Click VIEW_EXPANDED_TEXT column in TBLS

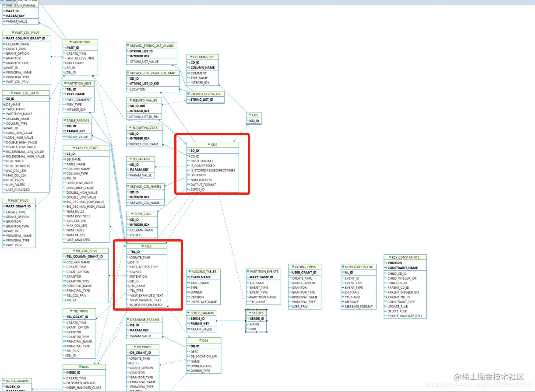147,295
